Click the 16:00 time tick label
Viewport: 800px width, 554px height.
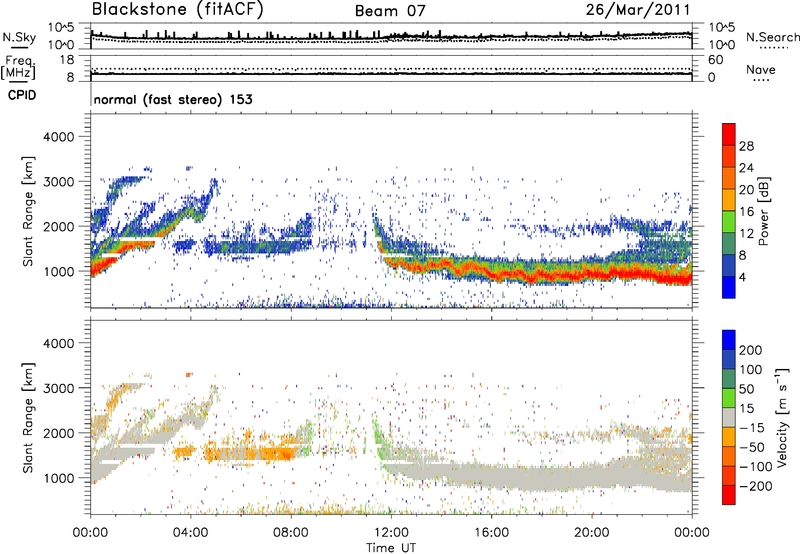491,533
